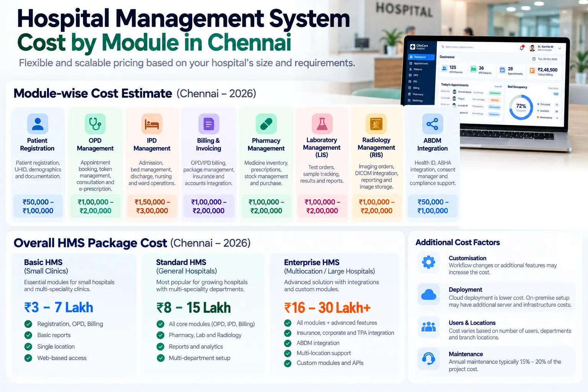Click the IPD Management bed icon

coord(152,124)
